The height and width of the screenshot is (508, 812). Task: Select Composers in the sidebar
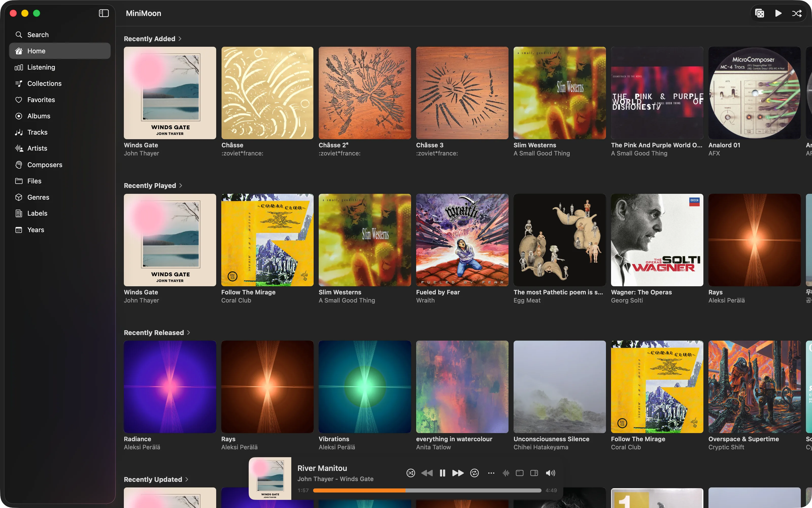point(60,165)
